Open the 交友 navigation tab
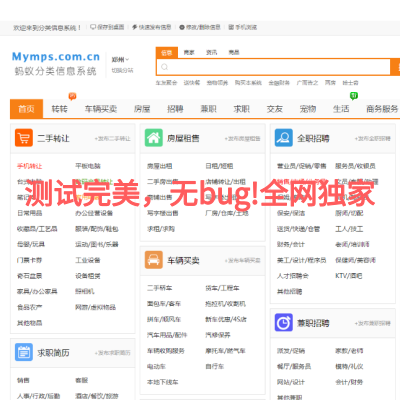Viewport: 400px width, 400px height. point(275,109)
